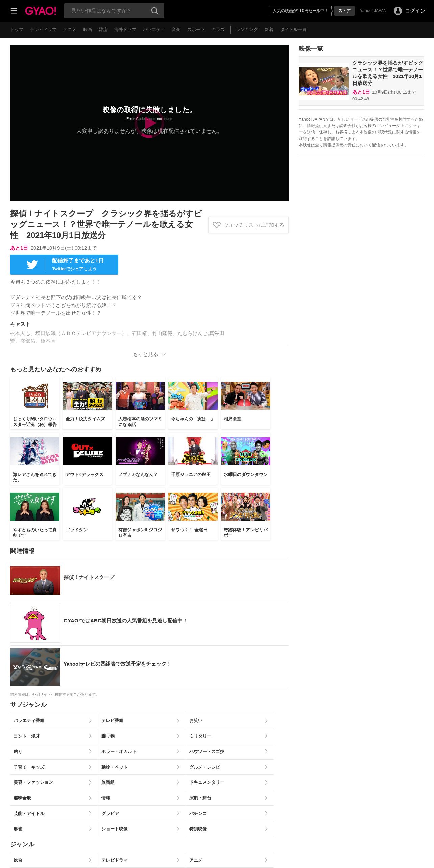Open 動物・ペット subgenre row
The width and height of the screenshot is (434, 868).
(142, 767)
